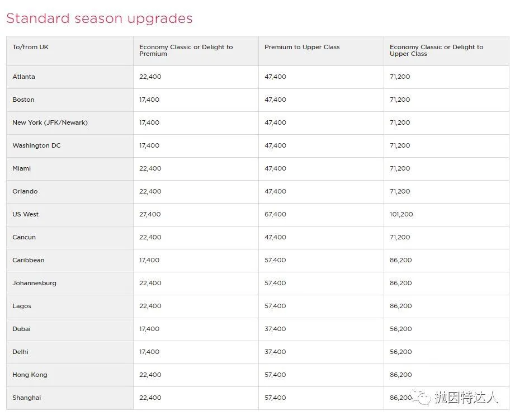Click the "Premium to Upper Class" header
This screenshot has height=420, width=515.
pos(302,47)
